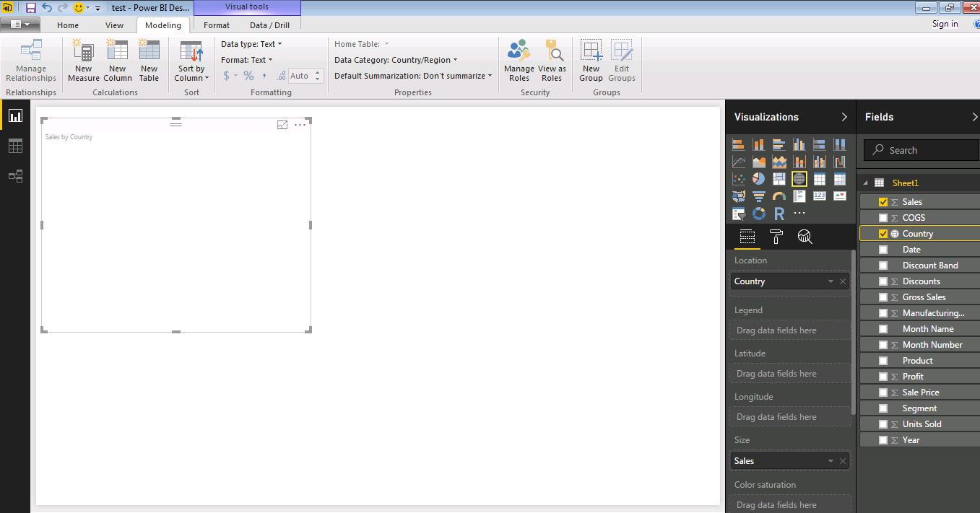Open visual's More options ellipsis
Screen dimensions: 980x513
tap(300, 125)
